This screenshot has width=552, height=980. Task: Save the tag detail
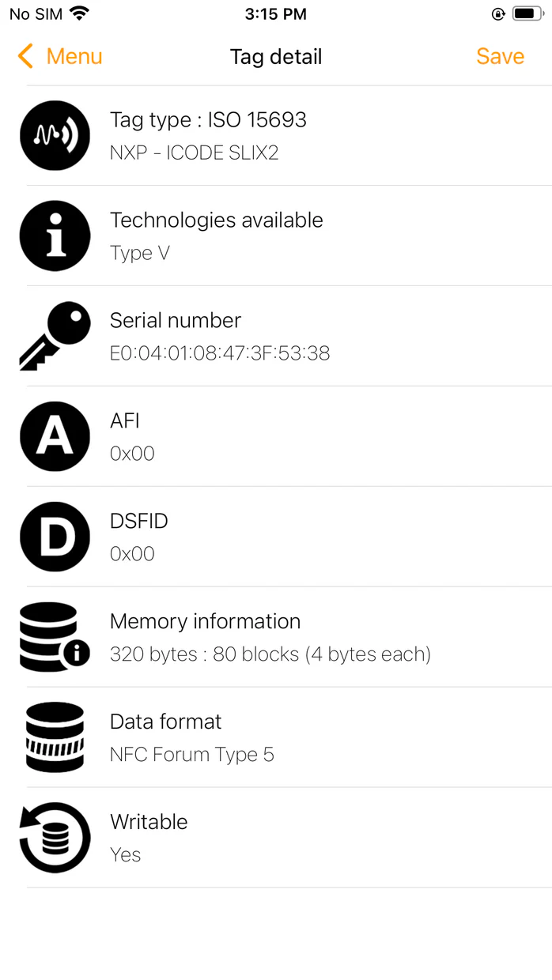[500, 57]
